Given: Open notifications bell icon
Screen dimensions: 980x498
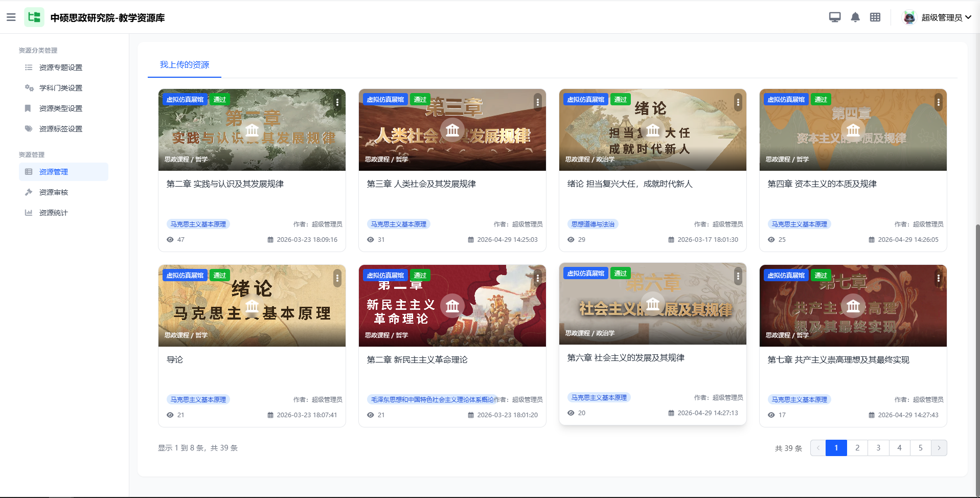Looking at the screenshot, I should click(x=855, y=17).
